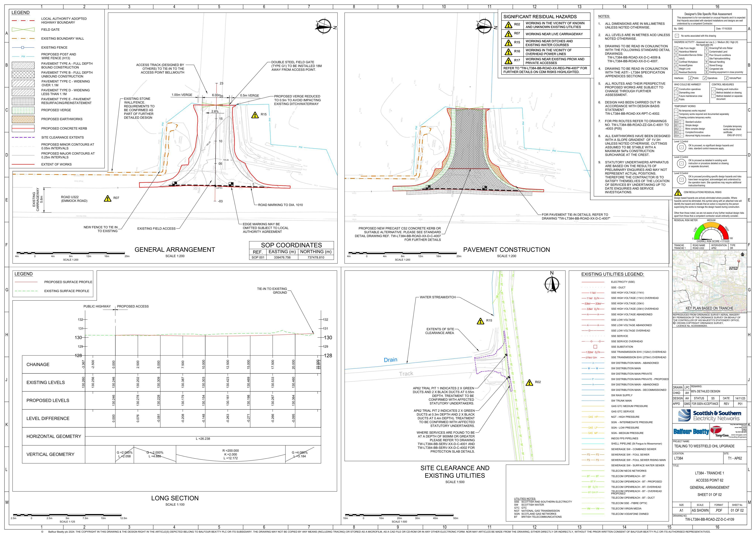Click the SSE Substation square legend symbol
756x534 pixels.
(595, 347)
